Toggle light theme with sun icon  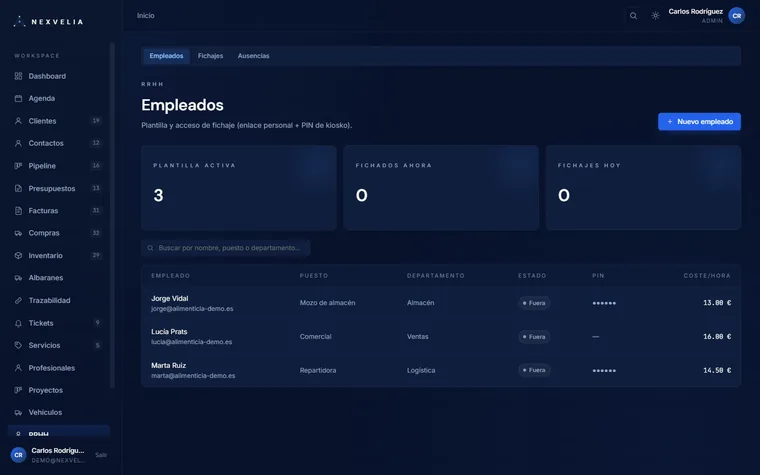(655, 16)
